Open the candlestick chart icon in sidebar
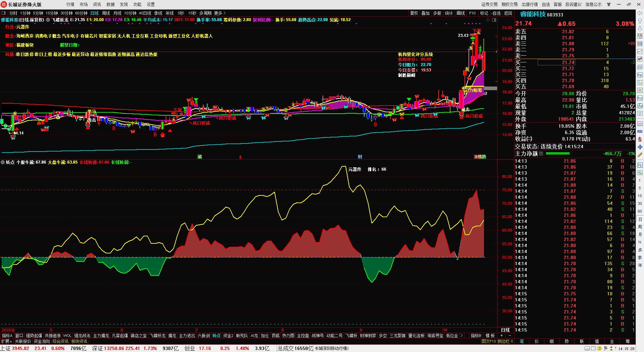644x352 pixels. 640,59
